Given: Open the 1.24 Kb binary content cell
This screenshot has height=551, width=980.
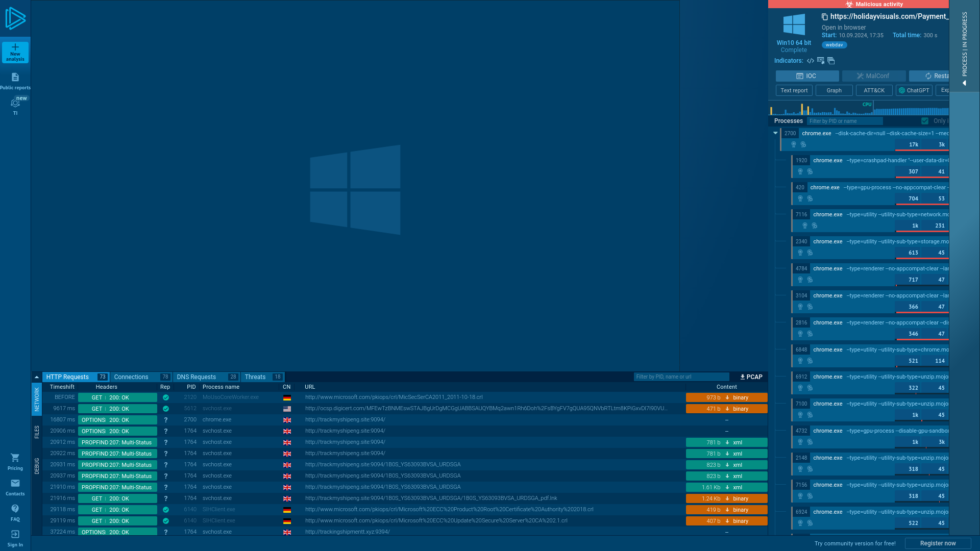Looking at the screenshot, I should point(726,498).
